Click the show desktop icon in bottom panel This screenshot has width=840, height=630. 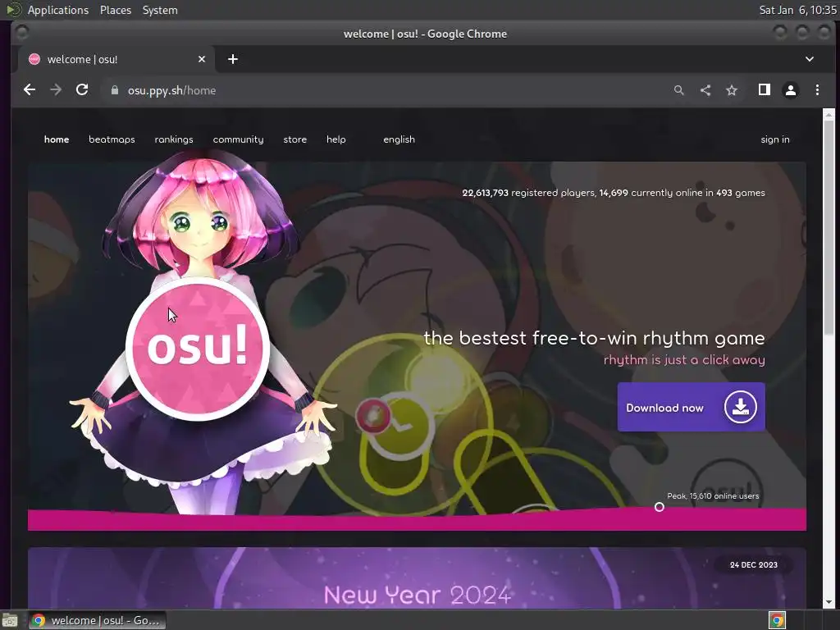(9, 620)
